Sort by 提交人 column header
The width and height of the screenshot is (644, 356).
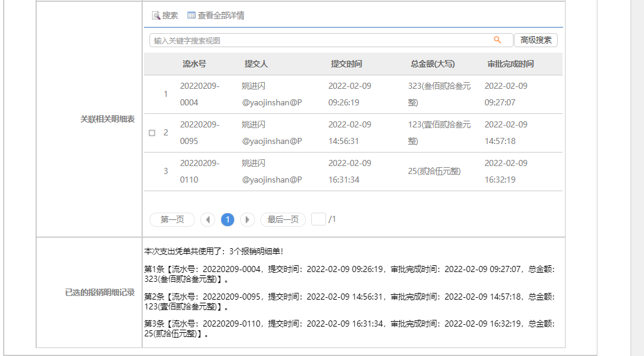(x=256, y=64)
